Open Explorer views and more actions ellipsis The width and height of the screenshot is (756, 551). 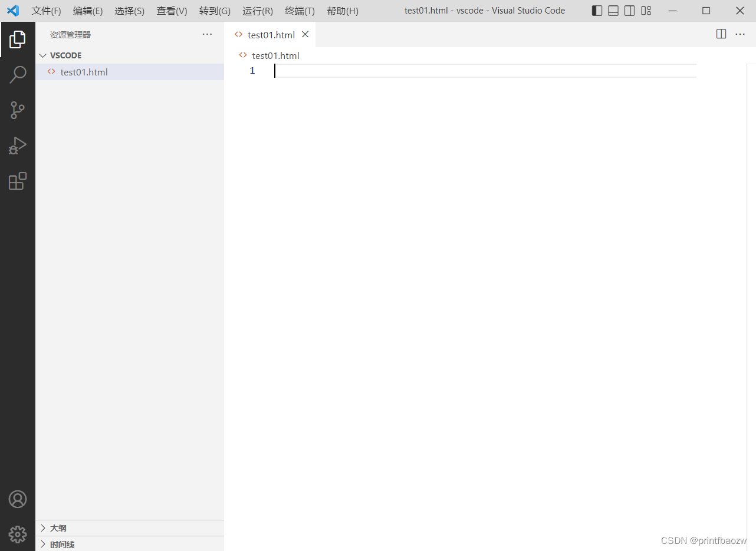[207, 34]
